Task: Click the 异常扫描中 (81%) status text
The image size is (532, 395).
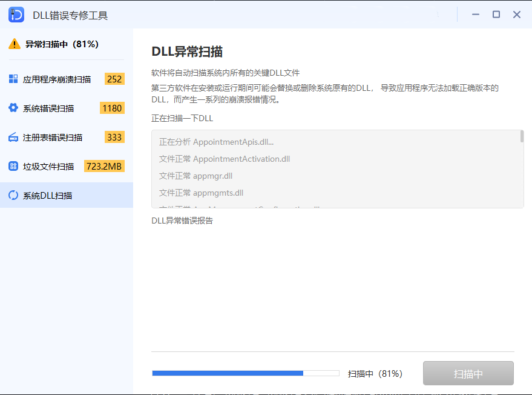Action: pos(62,44)
